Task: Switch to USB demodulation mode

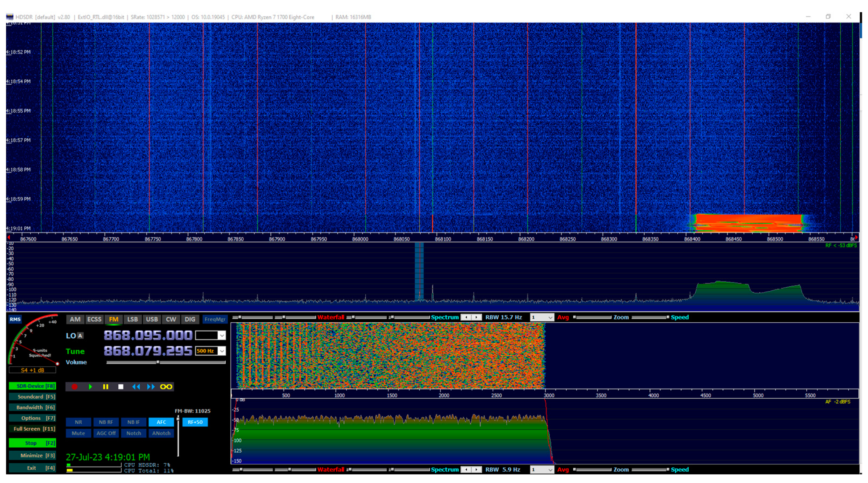Action: coord(152,319)
